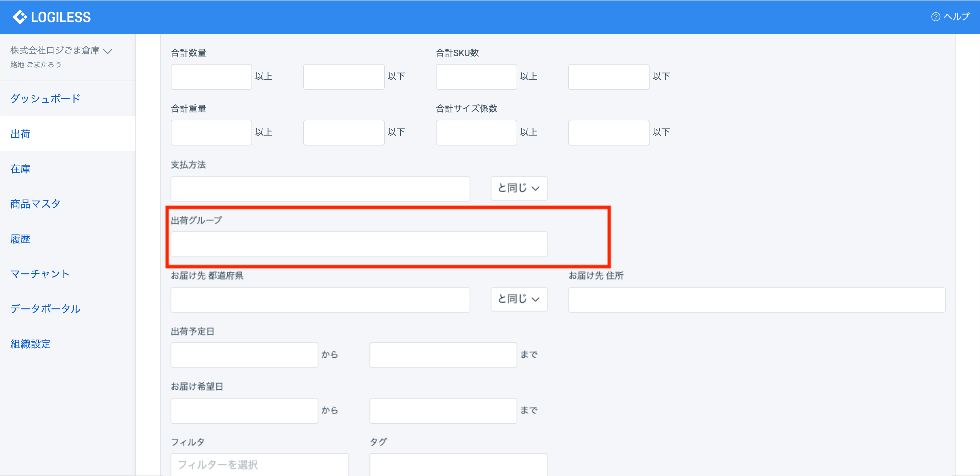
Task: Open the 支払方法 と同じ dropdown
Action: coord(519,188)
